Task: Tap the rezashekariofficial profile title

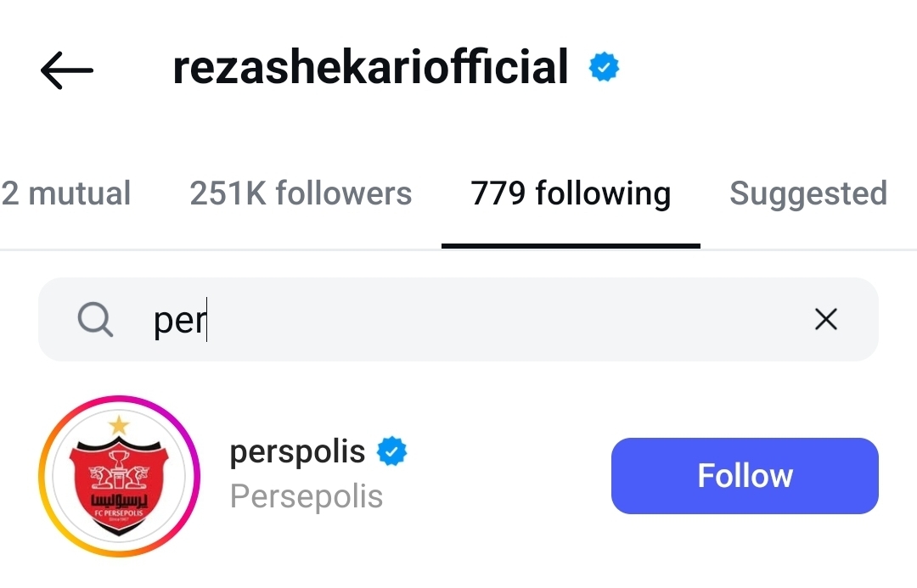Action: pyautogui.click(x=370, y=68)
